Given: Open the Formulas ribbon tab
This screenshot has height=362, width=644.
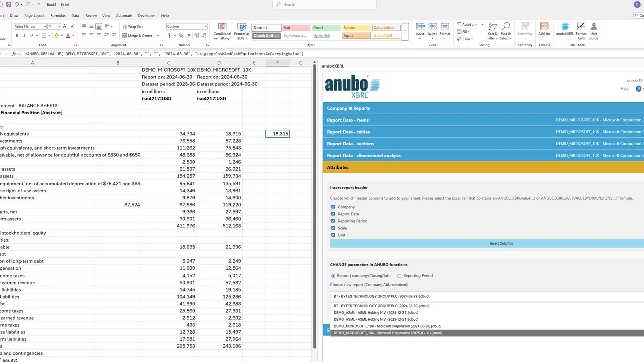Looking at the screenshot, I should coord(58,16).
